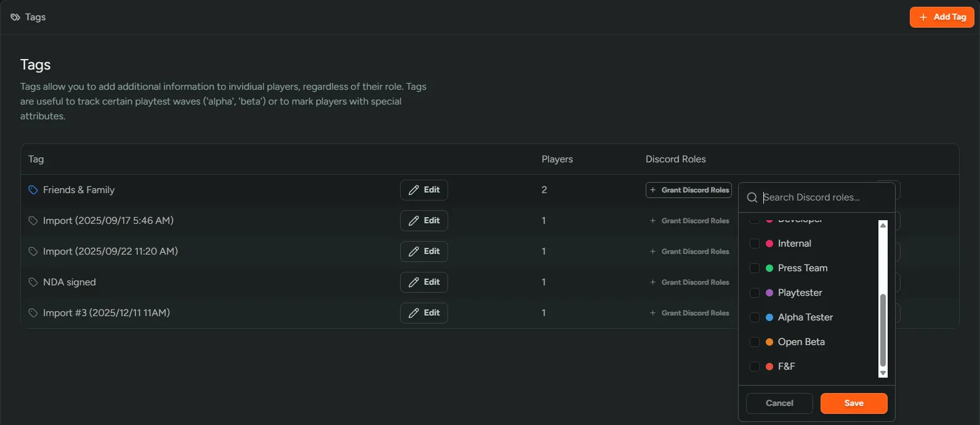The height and width of the screenshot is (425, 980).
Task: Enable the Press Team role checkbox
Action: click(754, 268)
